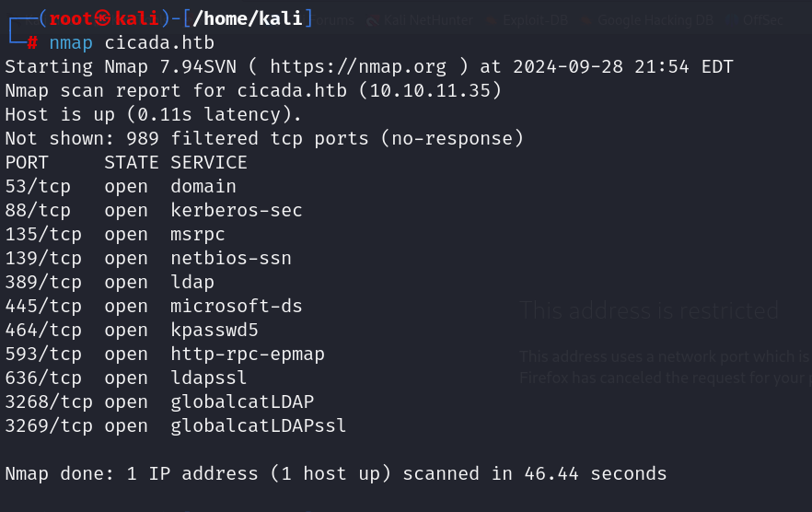Open the Kali NetHunter bookmark
812x512 pixels.
[428, 21]
